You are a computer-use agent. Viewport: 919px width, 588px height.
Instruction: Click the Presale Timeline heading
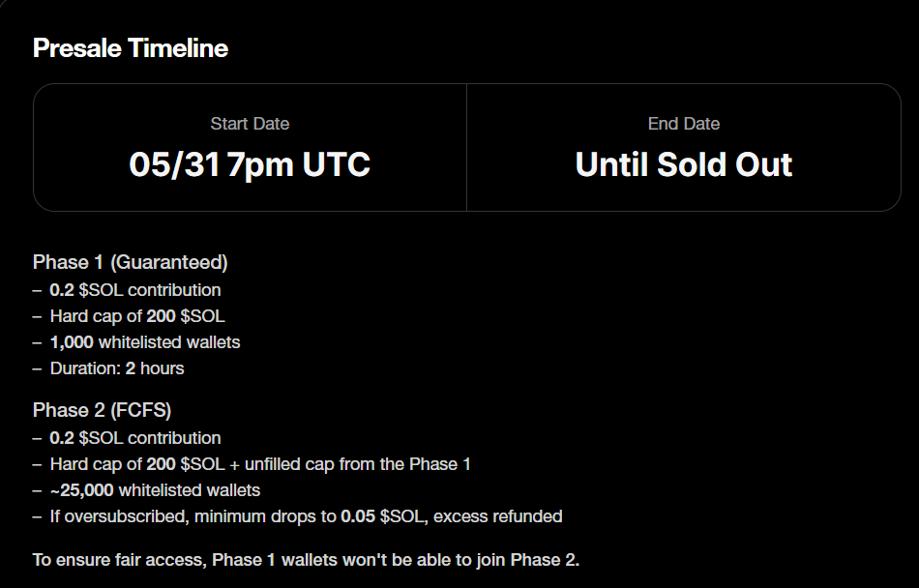point(131,48)
